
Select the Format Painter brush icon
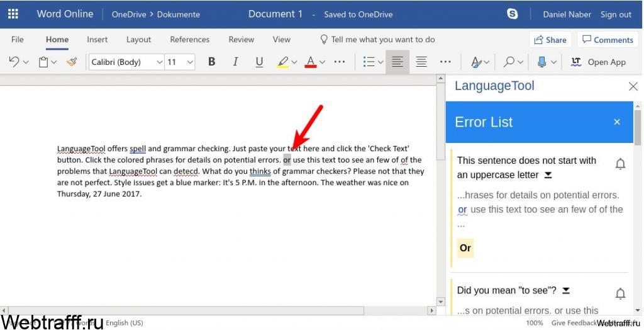(x=72, y=62)
